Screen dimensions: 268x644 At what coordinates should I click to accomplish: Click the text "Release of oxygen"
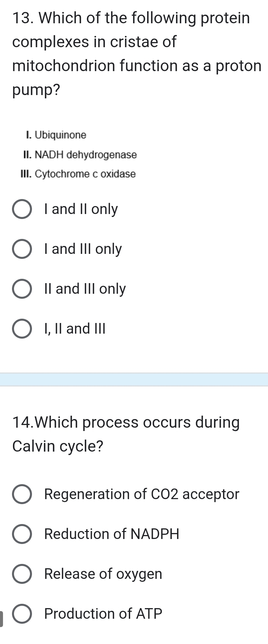pyautogui.click(x=103, y=574)
